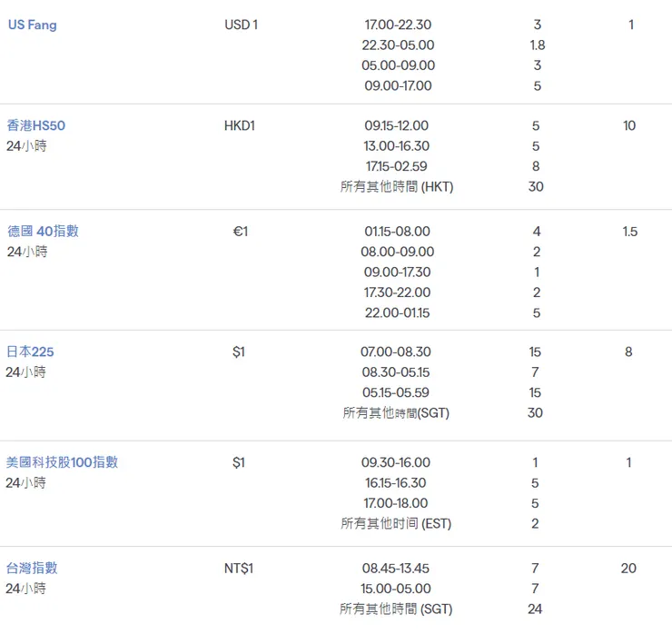Click the €1 contract value cell
Image resolution: width=672 pixels, height=634 pixels.
(x=240, y=231)
